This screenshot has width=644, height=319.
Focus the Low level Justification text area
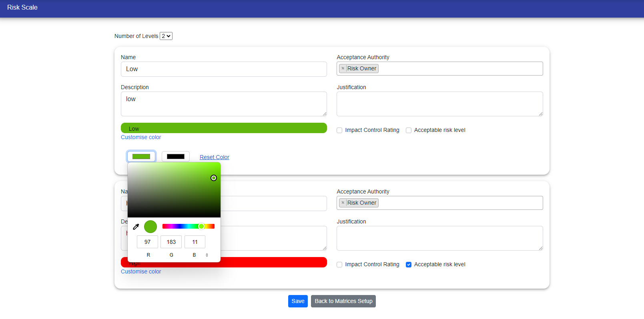pyautogui.click(x=439, y=104)
